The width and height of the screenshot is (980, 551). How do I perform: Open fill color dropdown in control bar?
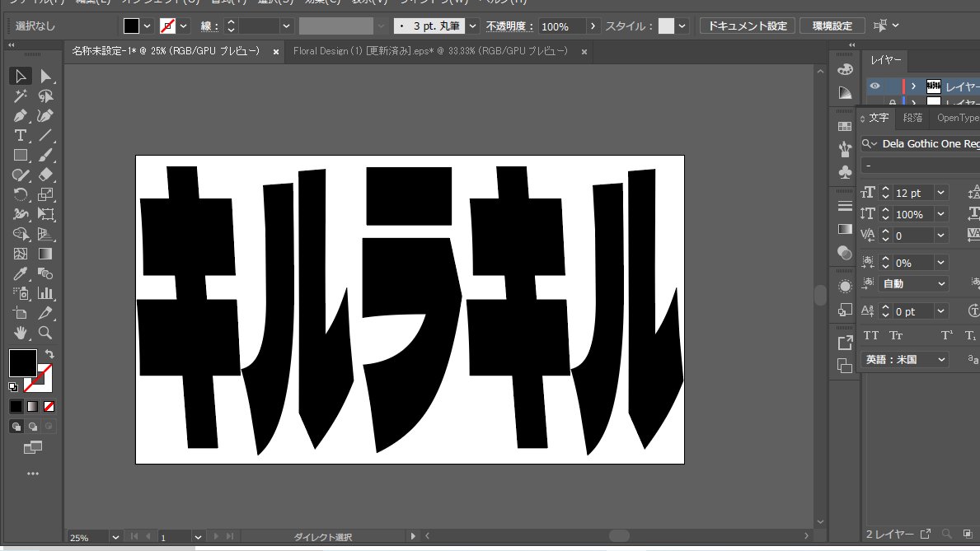pyautogui.click(x=147, y=26)
